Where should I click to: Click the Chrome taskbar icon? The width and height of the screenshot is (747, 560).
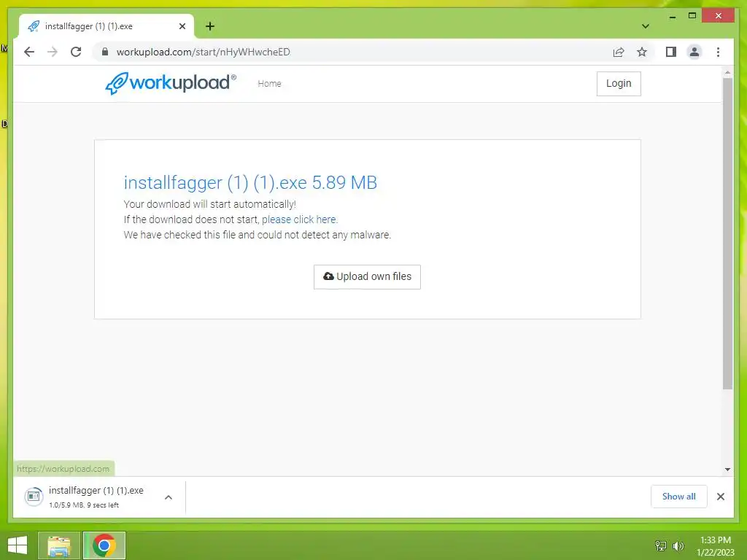pos(104,545)
